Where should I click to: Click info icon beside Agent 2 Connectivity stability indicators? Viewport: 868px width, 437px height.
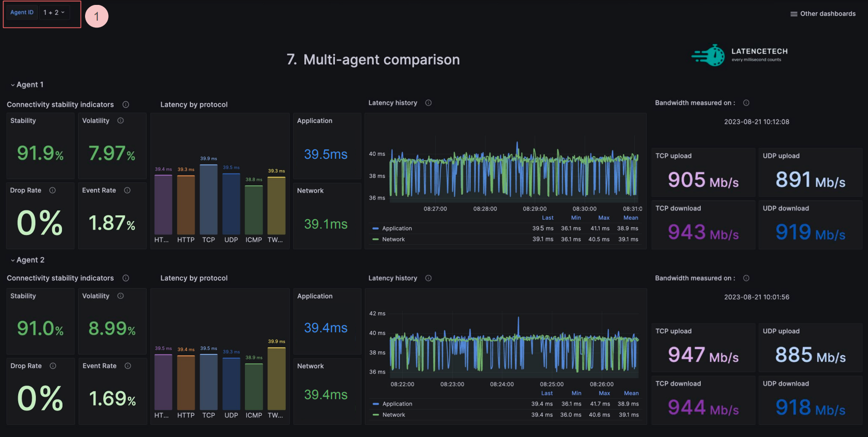tap(126, 278)
